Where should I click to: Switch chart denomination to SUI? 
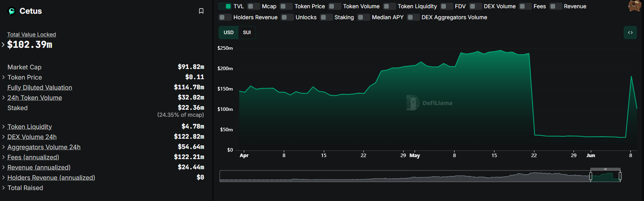(x=247, y=33)
